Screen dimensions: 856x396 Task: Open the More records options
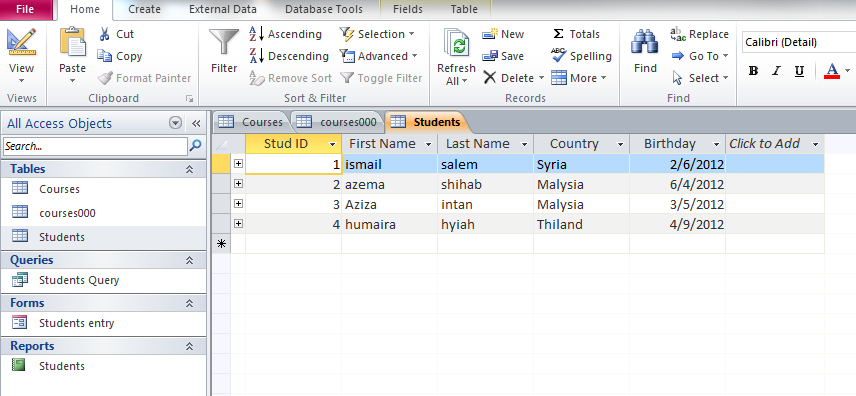coord(579,78)
